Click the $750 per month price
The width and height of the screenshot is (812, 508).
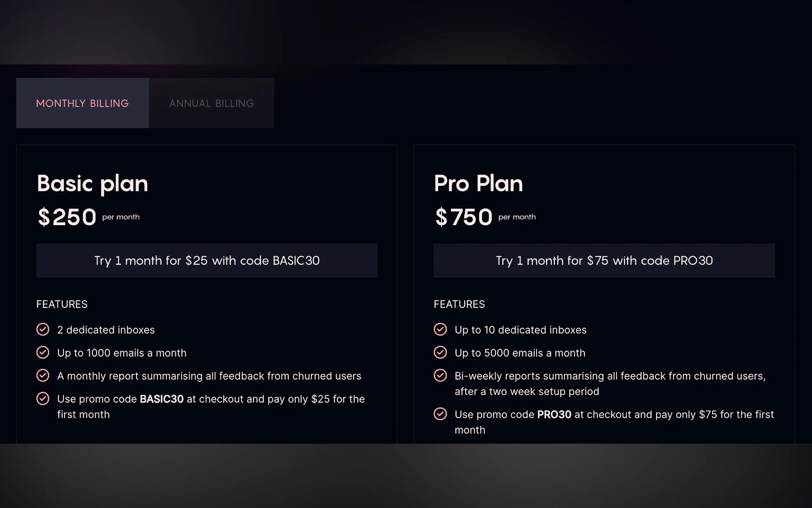464,217
